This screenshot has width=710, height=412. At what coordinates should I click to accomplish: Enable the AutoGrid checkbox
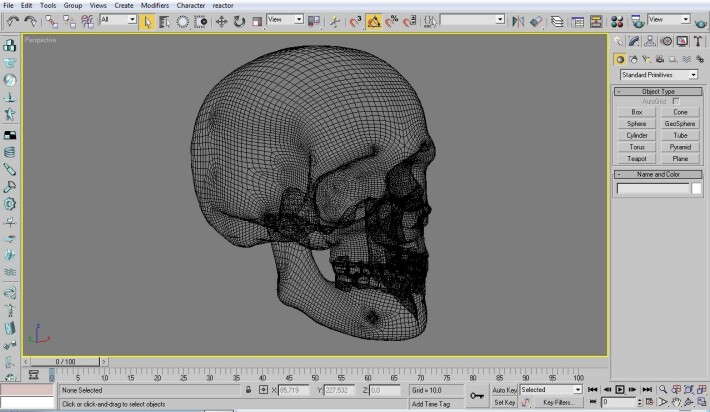(676, 101)
